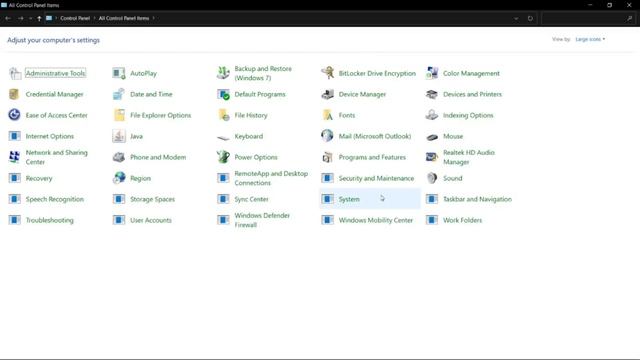Screen dimensions: 640x360
Task: Open the Administrative Tools icon
Action: tap(15, 73)
